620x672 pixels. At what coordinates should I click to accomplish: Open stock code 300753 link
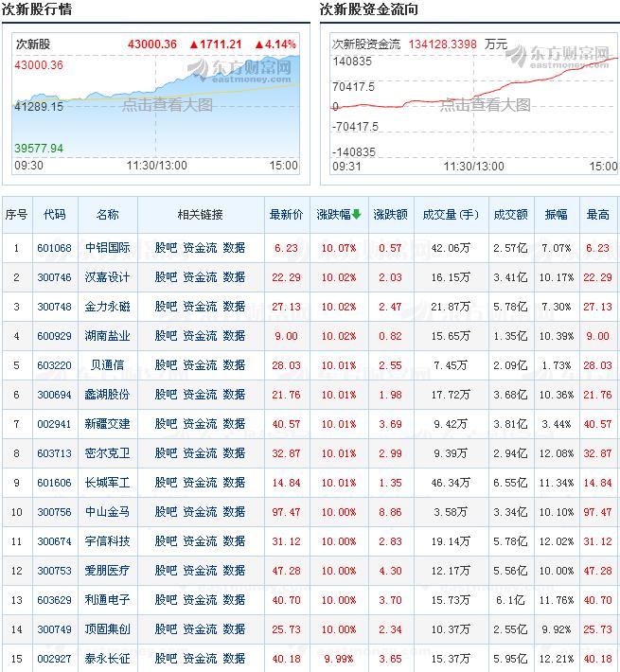(54, 571)
